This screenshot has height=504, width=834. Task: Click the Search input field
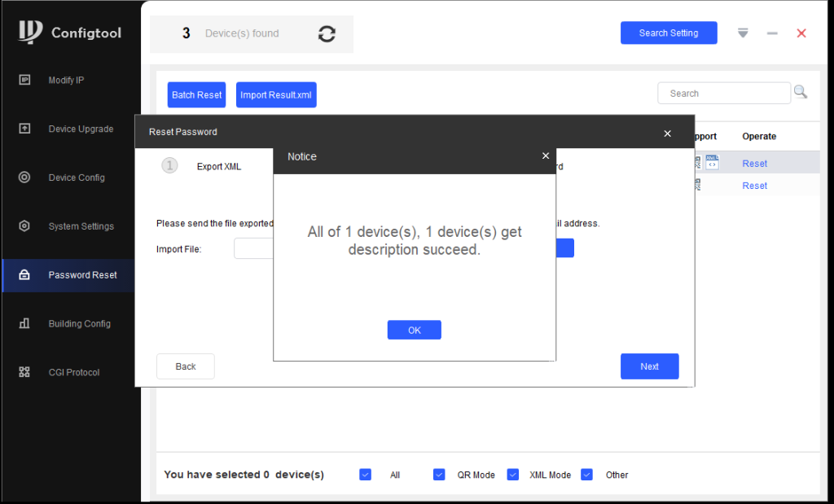coord(723,94)
